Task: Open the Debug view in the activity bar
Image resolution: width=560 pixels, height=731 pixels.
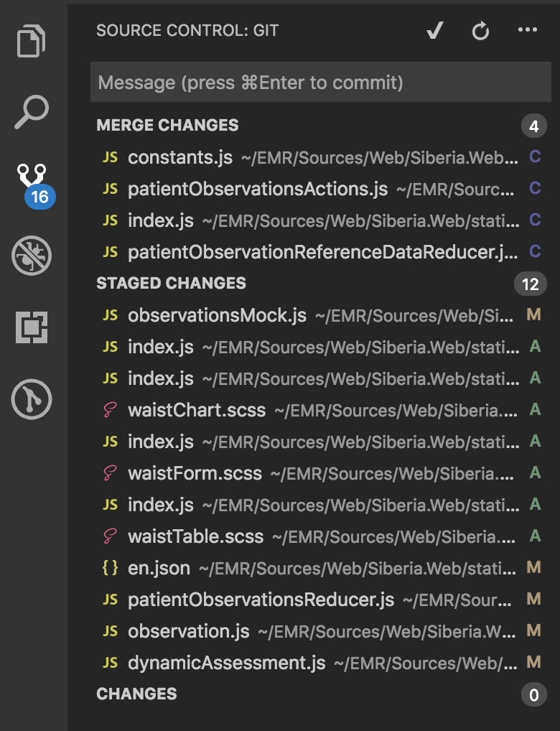Action: [x=32, y=256]
